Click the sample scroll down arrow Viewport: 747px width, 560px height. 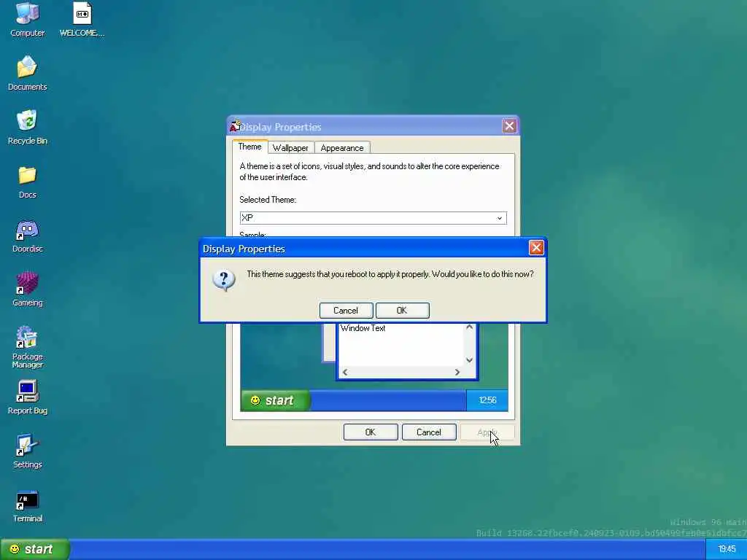tap(469, 360)
